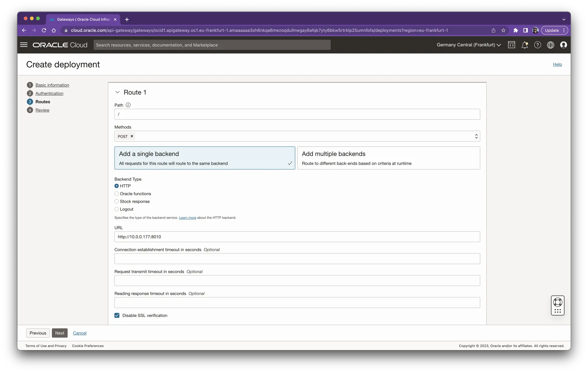The width and height of the screenshot is (588, 373).
Task: Select the Gateways Oracle Cloud tab
Action: tap(83, 19)
